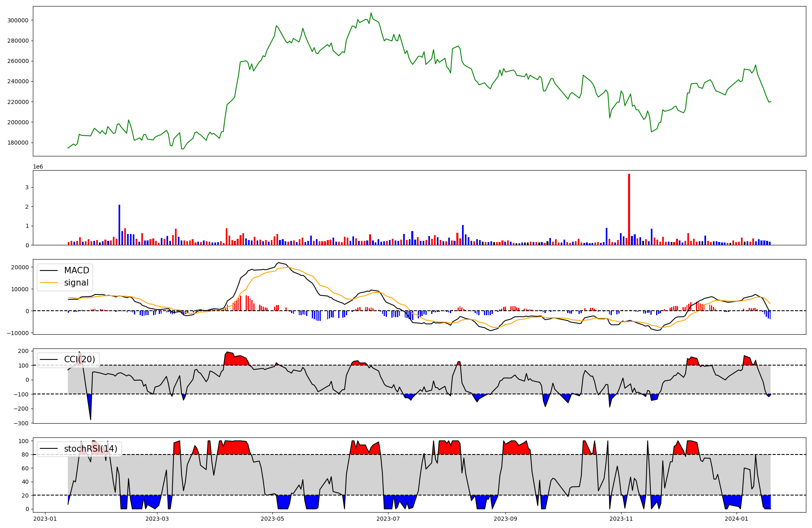Click the 2023-01 date tick label
The width and height of the screenshot is (812, 528).
click(x=45, y=519)
